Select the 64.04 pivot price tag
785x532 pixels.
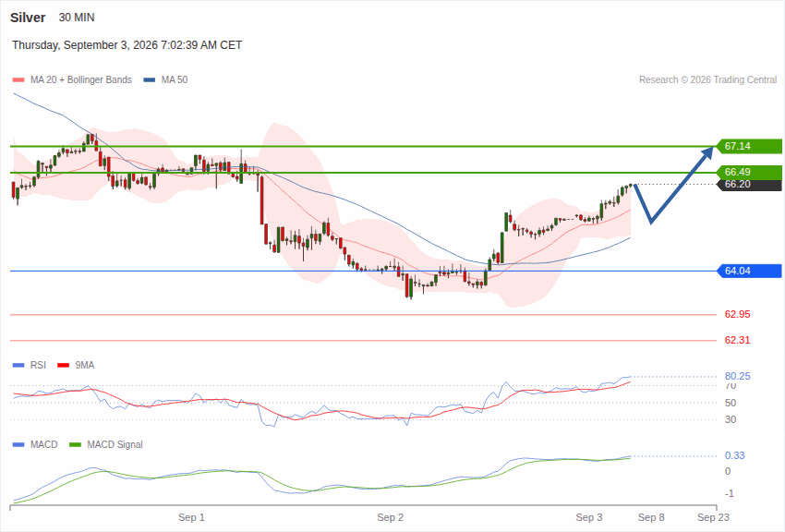749,271
